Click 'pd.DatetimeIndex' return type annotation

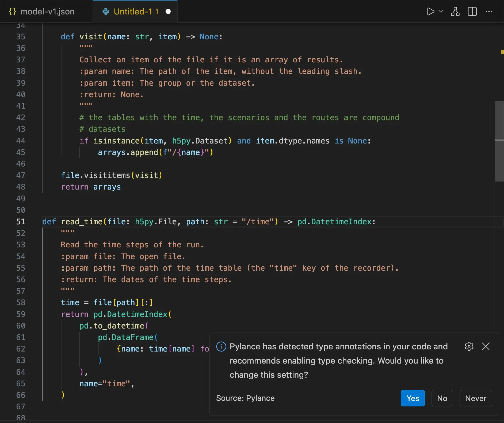[x=334, y=222]
